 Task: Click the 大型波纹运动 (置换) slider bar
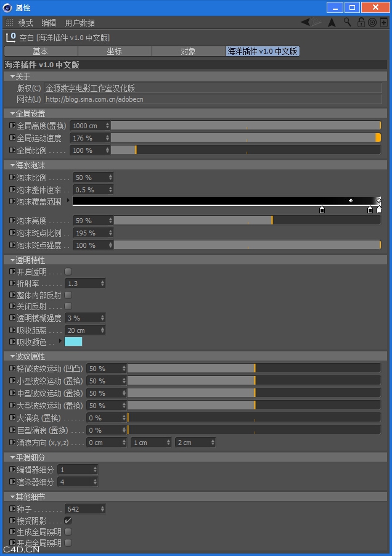tap(254, 406)
